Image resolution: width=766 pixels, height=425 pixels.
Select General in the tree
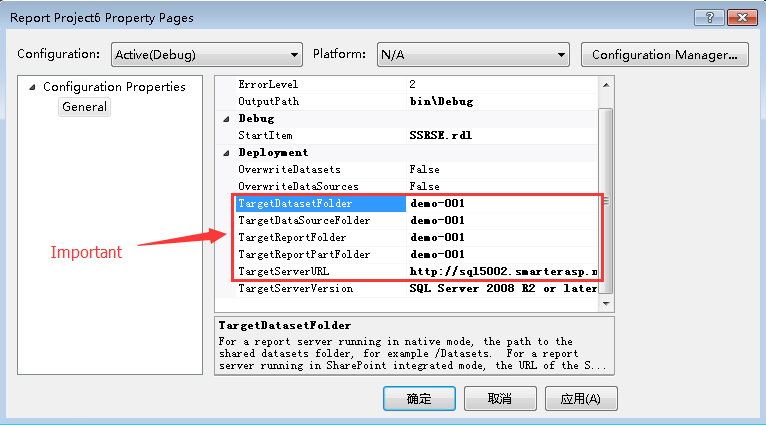pyautogui.click(x=84, y=107)
